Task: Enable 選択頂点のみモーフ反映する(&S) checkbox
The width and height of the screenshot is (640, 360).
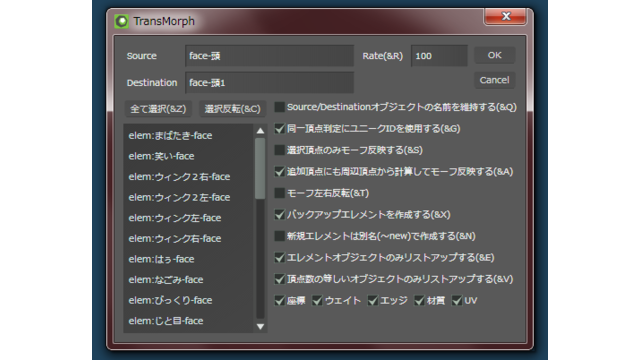Action: pos(280,150)
